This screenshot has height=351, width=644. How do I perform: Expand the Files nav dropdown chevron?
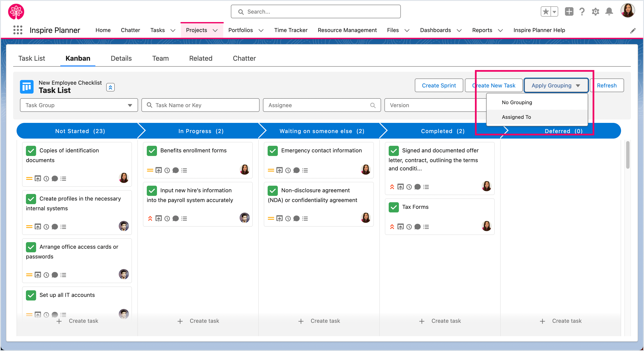(x=407, y=31)
